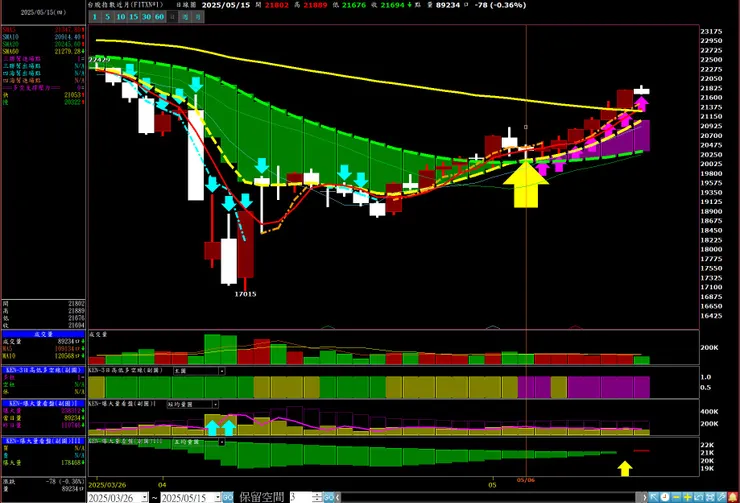Viewport: 740px width, 503px height.
Task: Click the scrollbar left arrow
Action: pos(338,497)
